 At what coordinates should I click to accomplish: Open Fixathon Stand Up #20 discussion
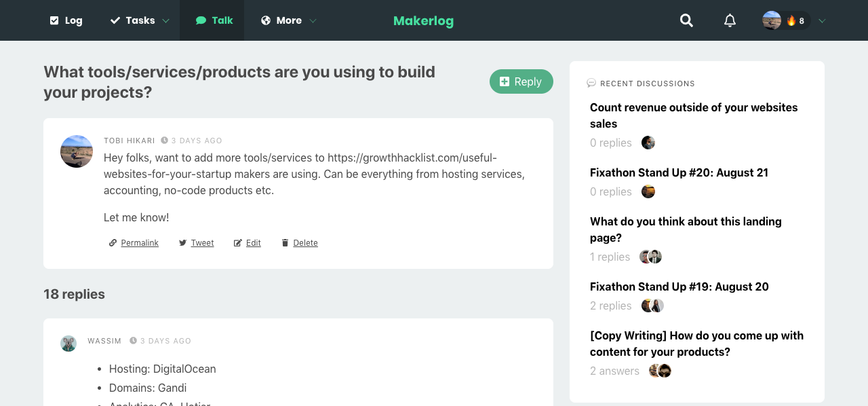[x=679, y=172]
